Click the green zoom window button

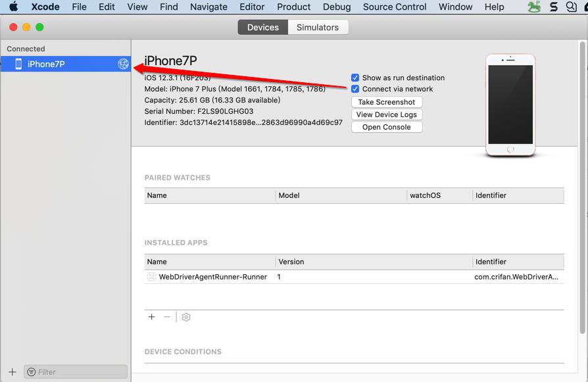pyautogui.click(x=39, y=27)
